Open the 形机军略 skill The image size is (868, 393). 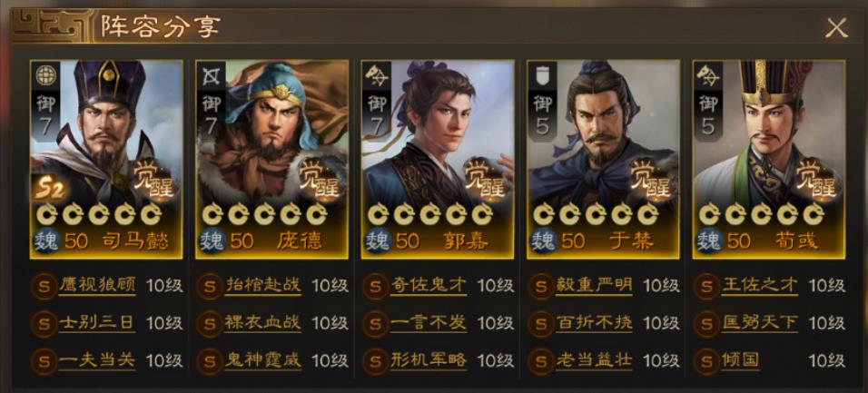pyautogui.click(x=429, y=361)
